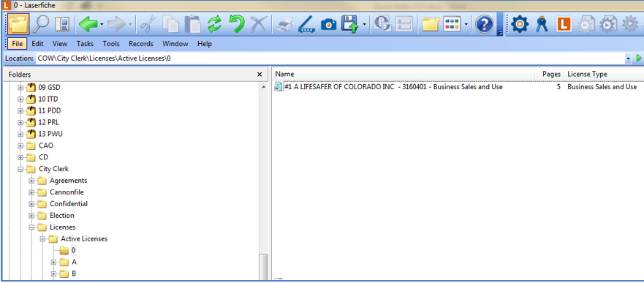Expand the CAO folder node

20,146
